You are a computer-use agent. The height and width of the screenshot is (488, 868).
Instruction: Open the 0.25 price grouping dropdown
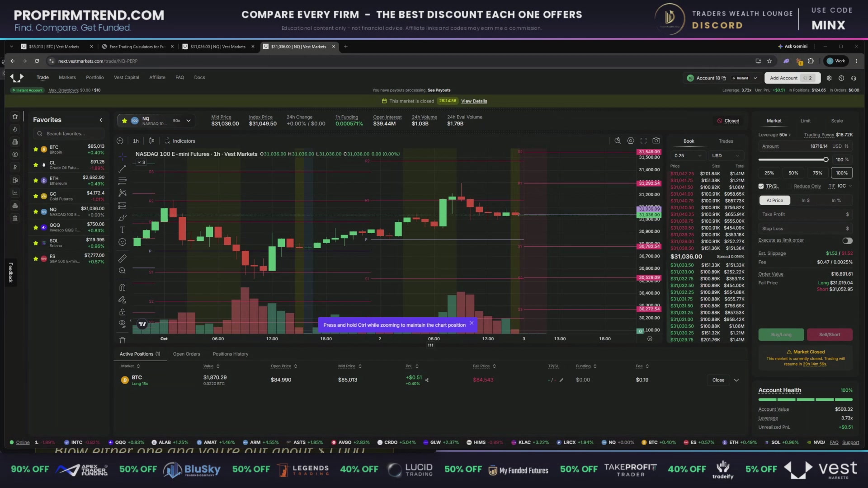688,155
